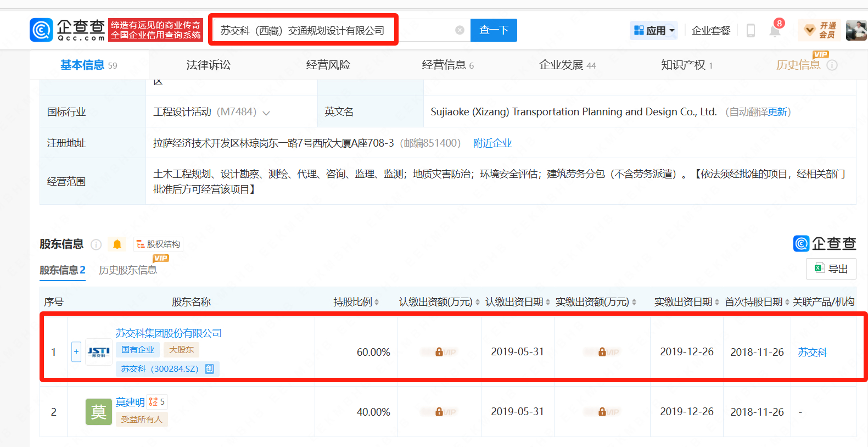
Task: Click the 受益所有人 tag
Action: pos(142,420)
